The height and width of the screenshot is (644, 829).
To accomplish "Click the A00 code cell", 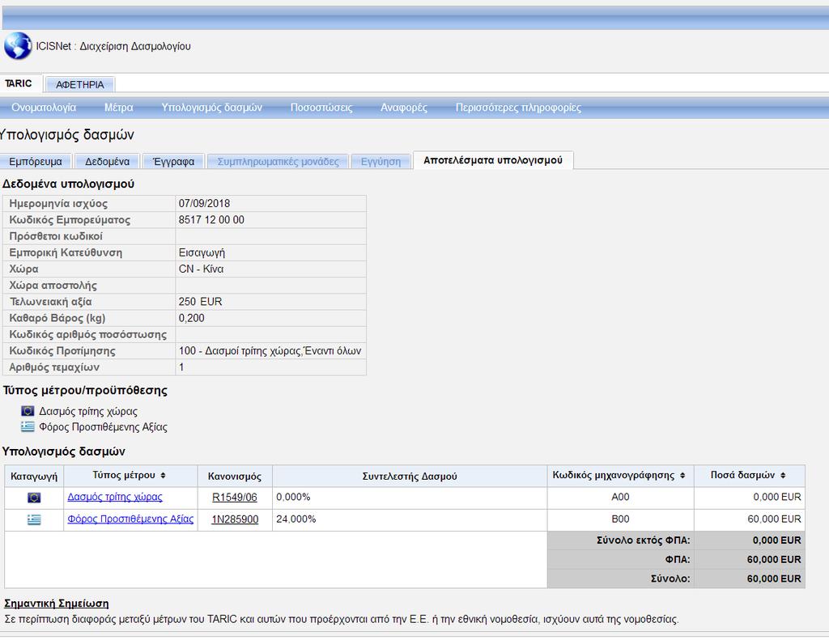I will 620,497.
